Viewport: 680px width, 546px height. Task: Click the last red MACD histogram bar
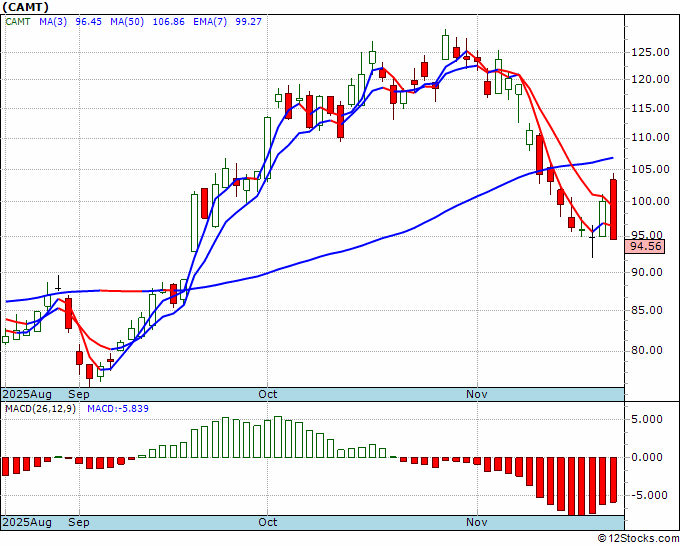613,480
